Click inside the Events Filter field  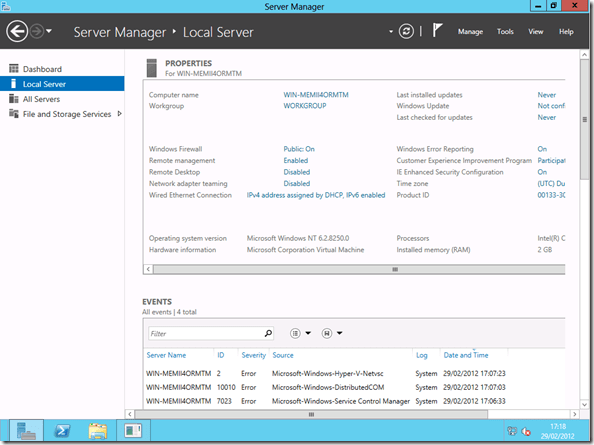[206, 333]
